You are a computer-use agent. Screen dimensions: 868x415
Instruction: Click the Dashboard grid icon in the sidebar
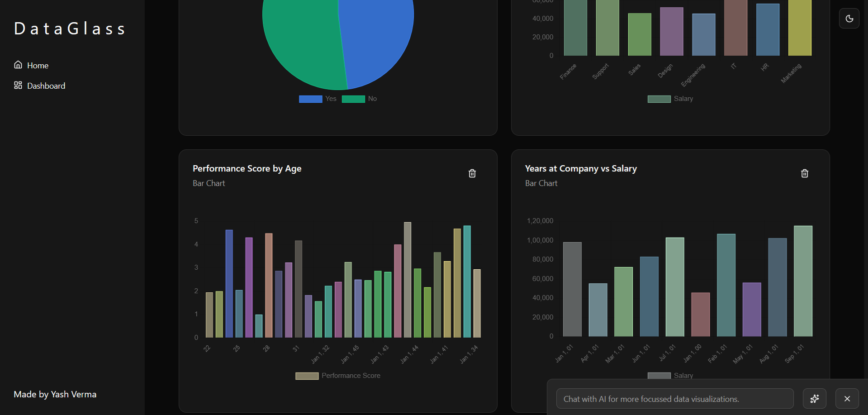click(18, 85)
